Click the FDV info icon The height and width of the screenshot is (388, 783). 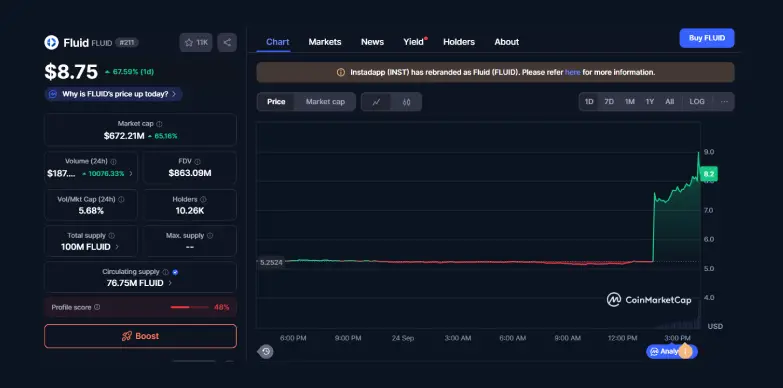point(198,162)
